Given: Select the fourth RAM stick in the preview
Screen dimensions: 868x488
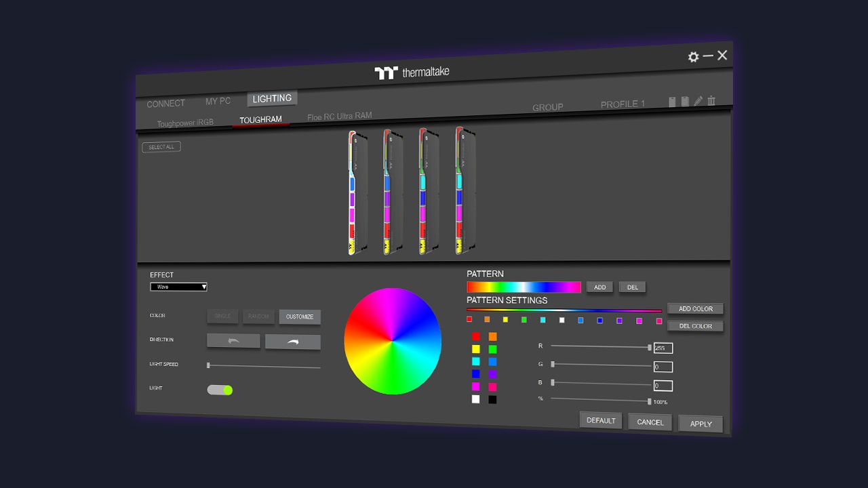Looking at the screenshot, I should click(465, 192).
